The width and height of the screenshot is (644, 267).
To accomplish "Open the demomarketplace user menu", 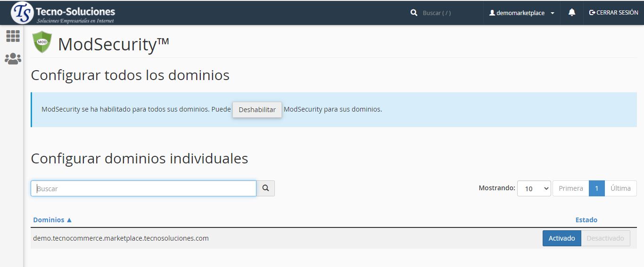I will [521, 13].
